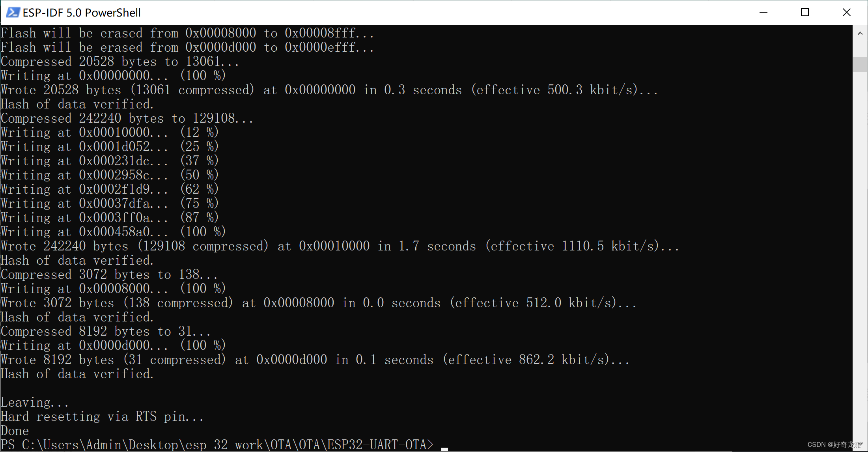
Task: Click 'Writing at 0x0000d000... (100 %)' line
Action: coord(113,346)
